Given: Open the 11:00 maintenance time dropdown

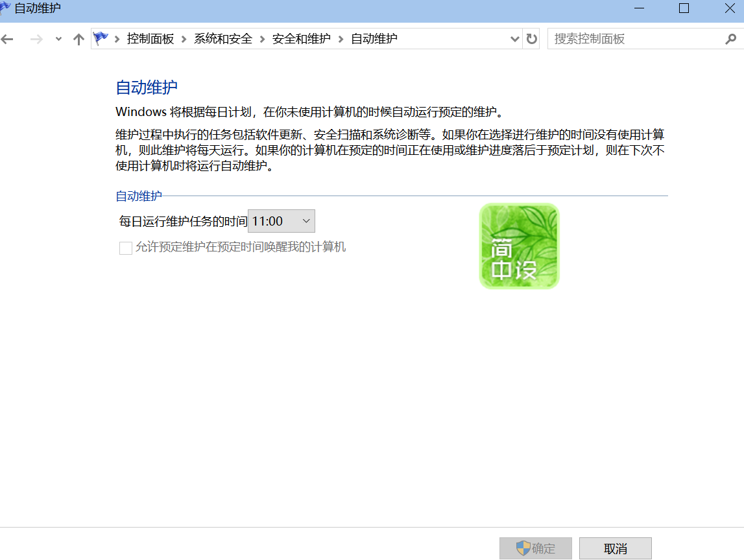Looking at the screenshot, I should click(x=282, y=221).
